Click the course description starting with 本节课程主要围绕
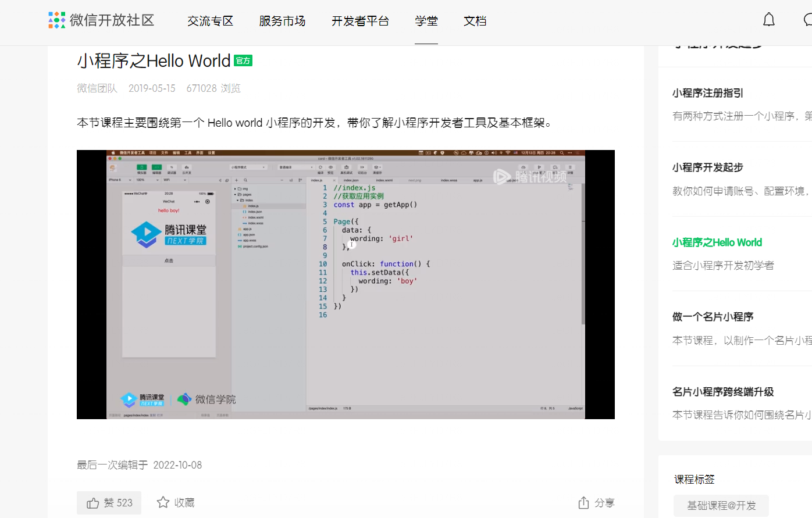The width and height of the screenshot is (812, 518). pyautogui.click(x=315, y=123)
